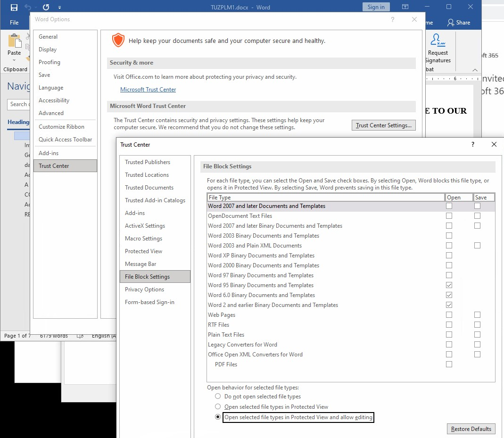Check Open for PDF Files
Viewport: 504px width, 438px height.
click(449, 364)
